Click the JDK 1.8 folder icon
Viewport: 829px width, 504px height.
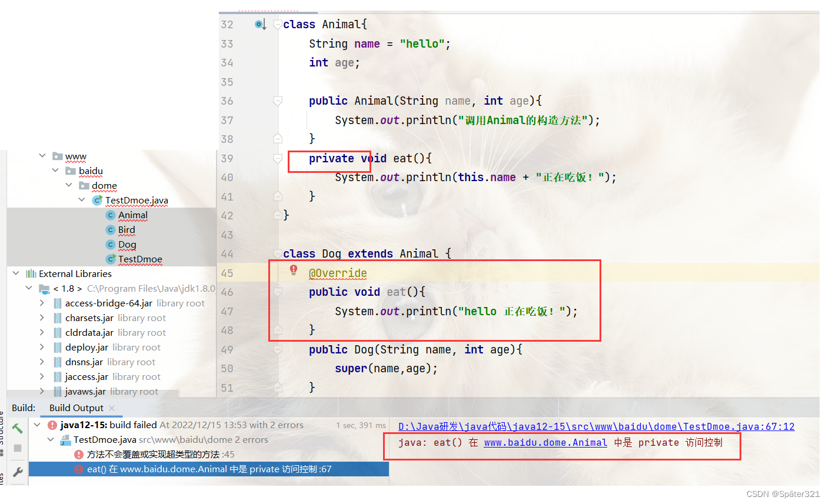pyautogui.click(x=44, y=289)
